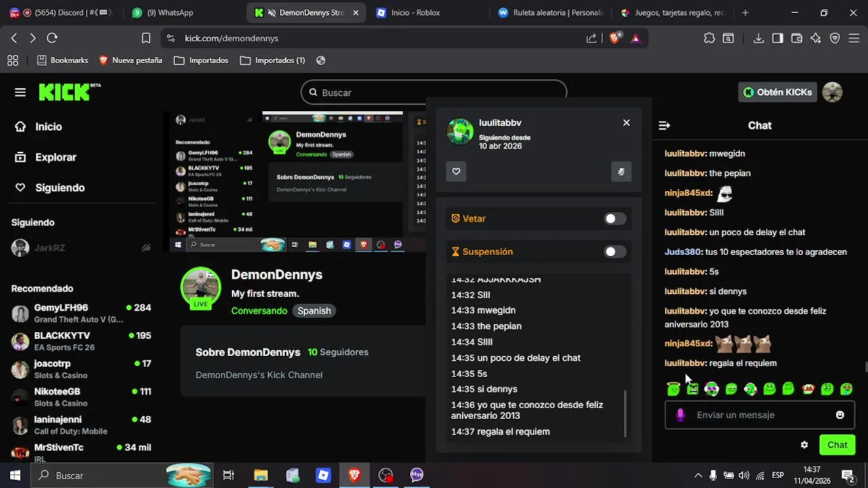Switch to the Discord browser tab
Image resolution: width=868 pixels, height=488 pixels.
tap(61, 12)
